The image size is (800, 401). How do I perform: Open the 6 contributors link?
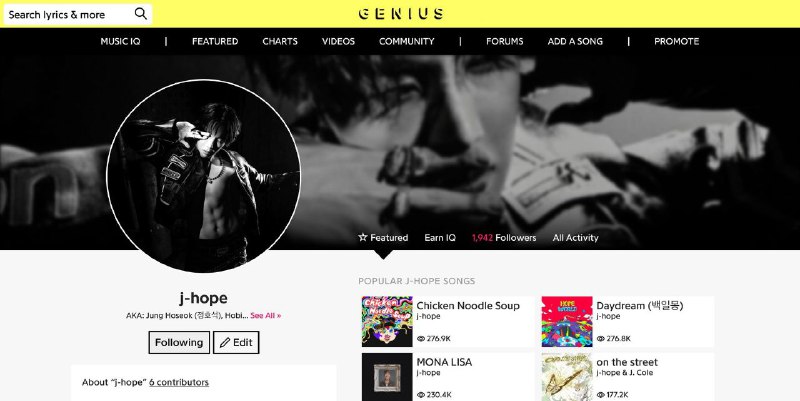click(x=179, y=382)
